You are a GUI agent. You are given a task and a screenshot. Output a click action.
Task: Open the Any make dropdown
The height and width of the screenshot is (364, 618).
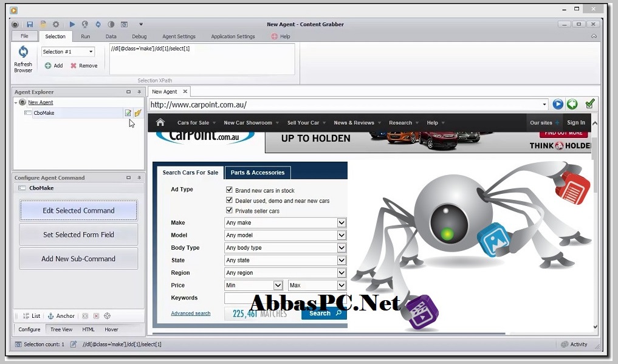point(342,222)
